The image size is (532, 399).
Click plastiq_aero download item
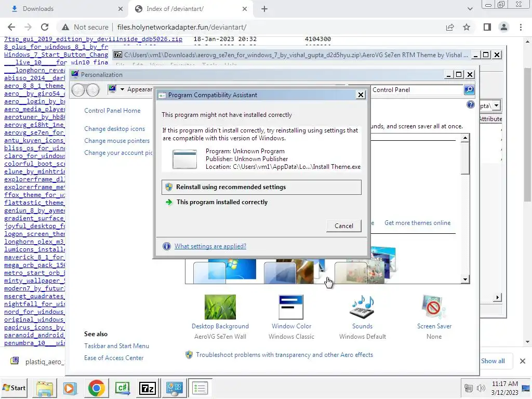[x=37, y=362]
